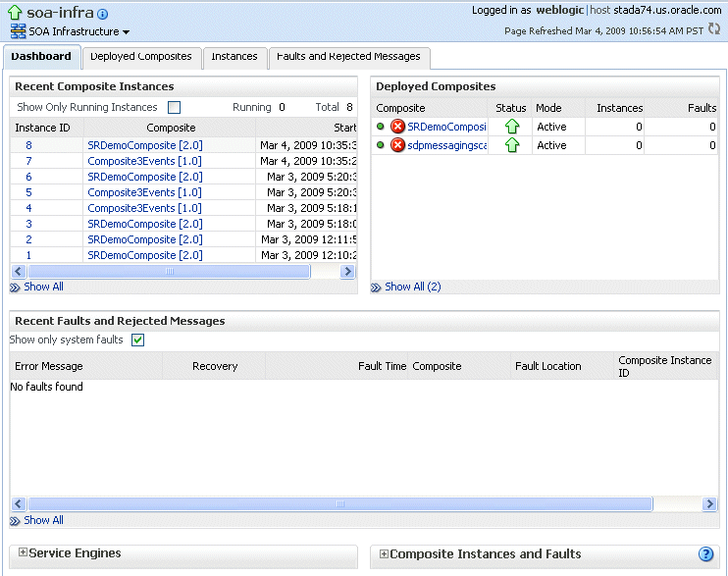Open Composite3Events [1.0] link for instance 5
This screenshot has height=576, width=728.
[144, 192]
